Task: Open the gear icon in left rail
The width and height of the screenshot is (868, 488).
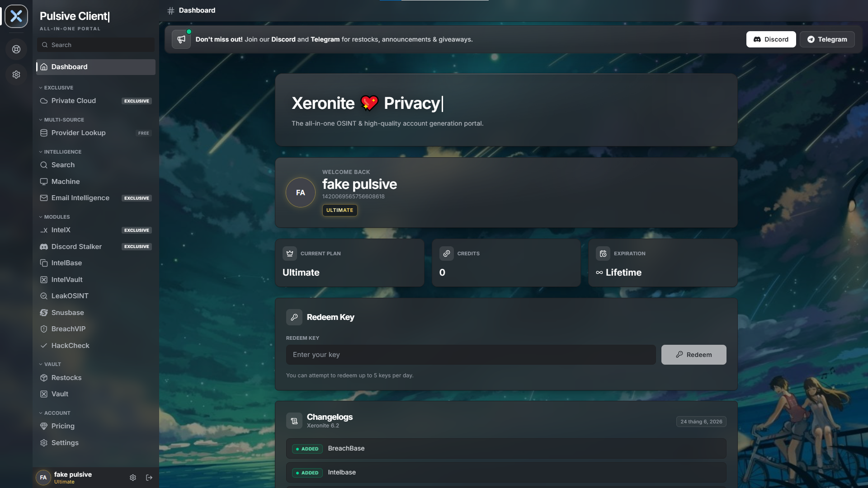Action: (16, 75)
